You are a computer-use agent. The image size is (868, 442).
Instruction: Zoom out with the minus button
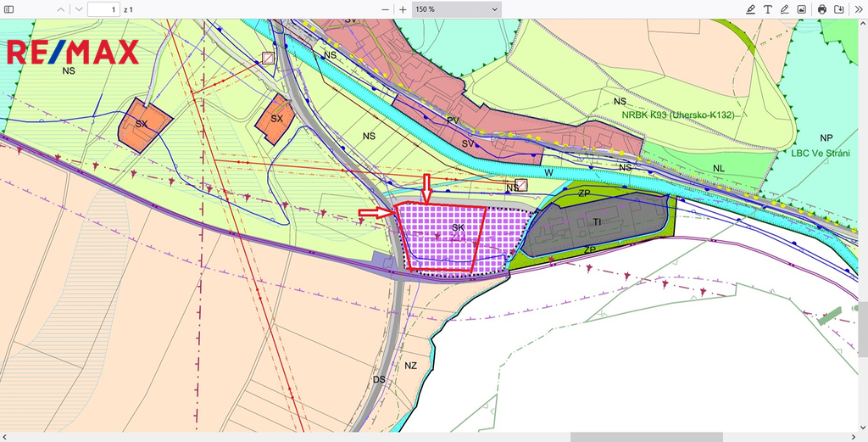(386, 8)
